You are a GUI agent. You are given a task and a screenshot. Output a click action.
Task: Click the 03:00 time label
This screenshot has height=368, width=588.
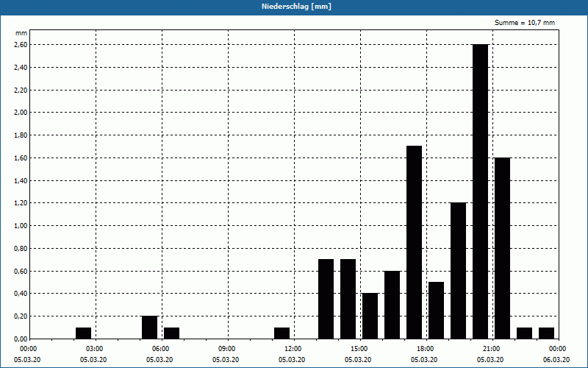click(96, 349)
